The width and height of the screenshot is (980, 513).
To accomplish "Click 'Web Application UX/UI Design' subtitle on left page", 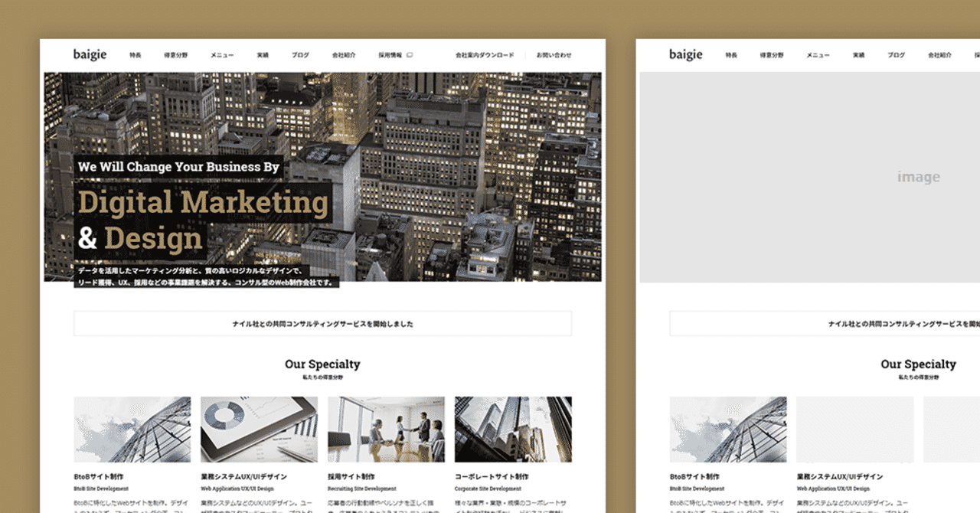I will tap(237, 488).
